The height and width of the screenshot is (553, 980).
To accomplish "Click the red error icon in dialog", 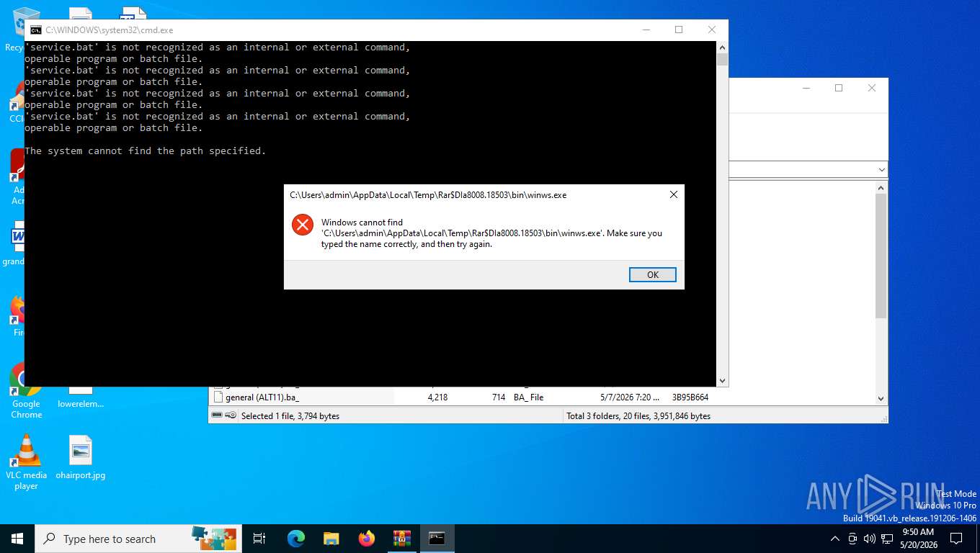I will coord(303,225).
